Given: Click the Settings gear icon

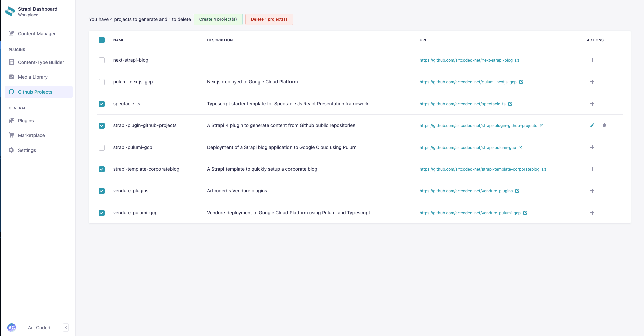Looking at the screenshot, I should click(x=11, y=150).
